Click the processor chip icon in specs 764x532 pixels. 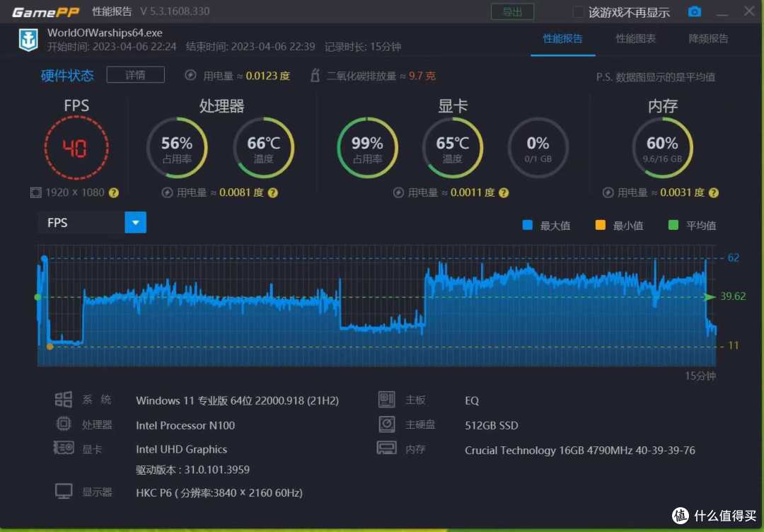pyautogui.click(x=64, y=424)
